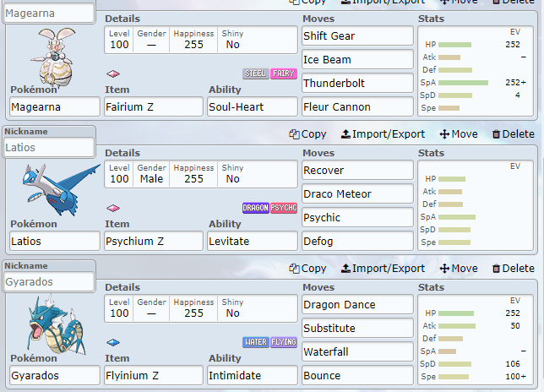Viewport: 544px width, 392px height.
Task: Click the Water type badge on Gyarados
Action: coord(256,342)
